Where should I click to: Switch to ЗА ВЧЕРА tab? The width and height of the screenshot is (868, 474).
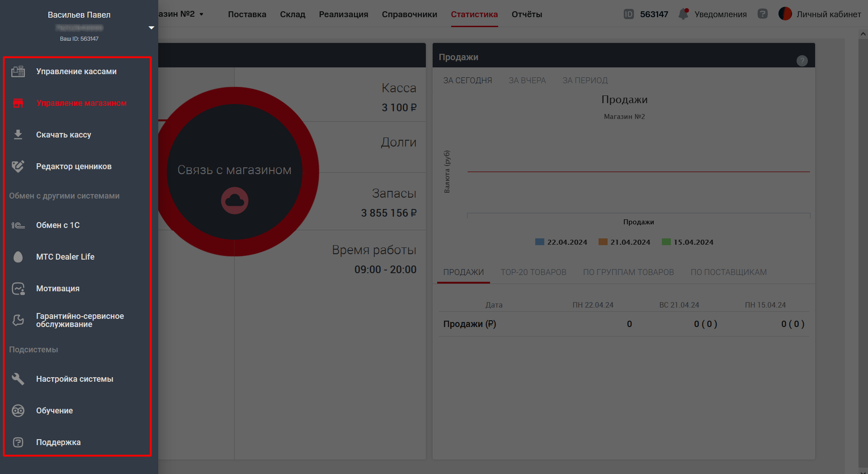pyautogui.click(x=527, y=81)
